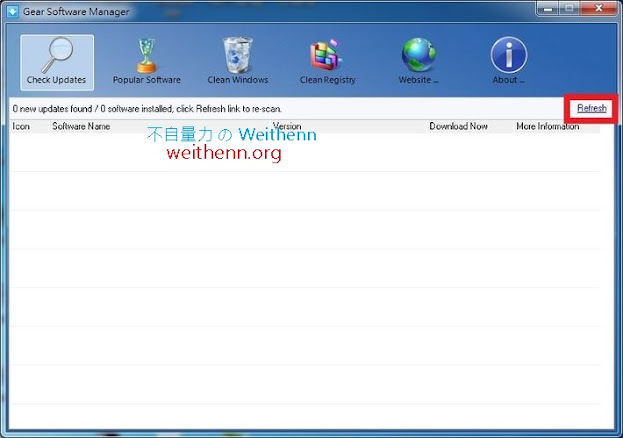Viewport: 623px width, 438px height.
Task: Click the Refresh link to re-scan
Action: (x=592, y=108)
